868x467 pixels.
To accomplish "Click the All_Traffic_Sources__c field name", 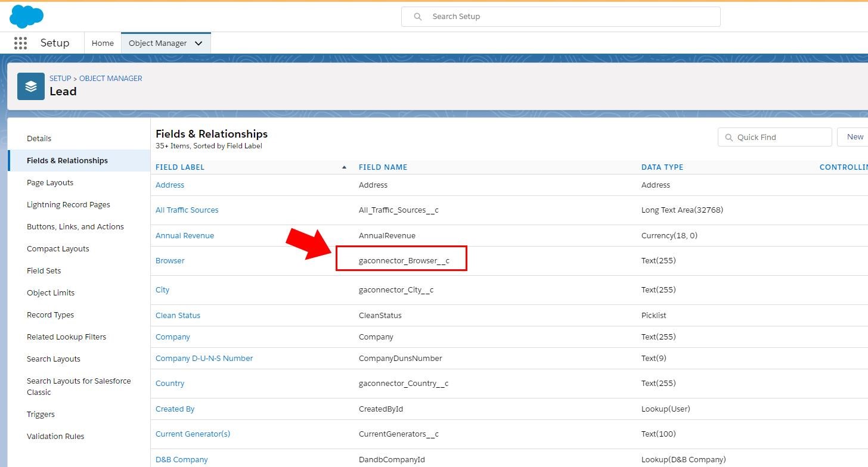I will point(399,210).
